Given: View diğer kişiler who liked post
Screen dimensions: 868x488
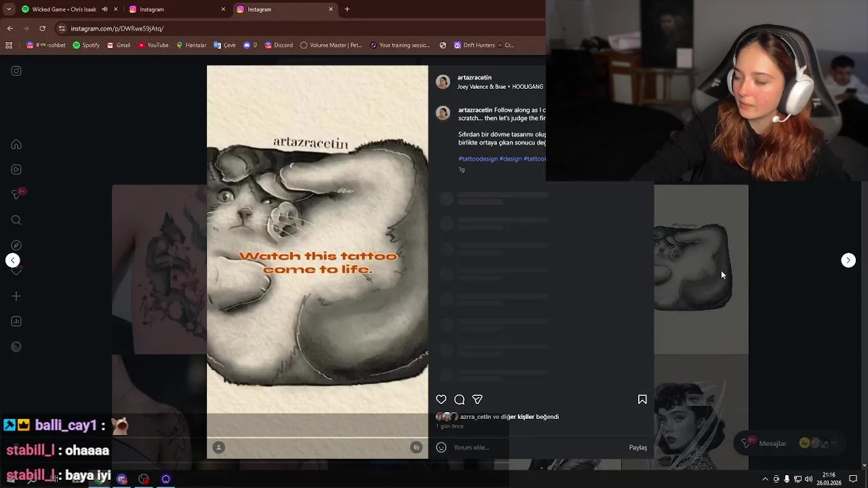Looking at the screenshot, I should (518, 417).
